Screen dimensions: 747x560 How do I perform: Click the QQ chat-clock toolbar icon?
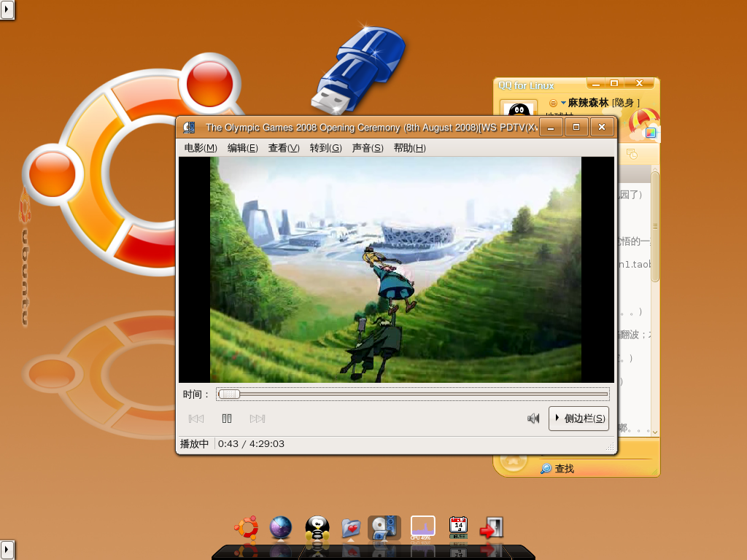[632, 154]
